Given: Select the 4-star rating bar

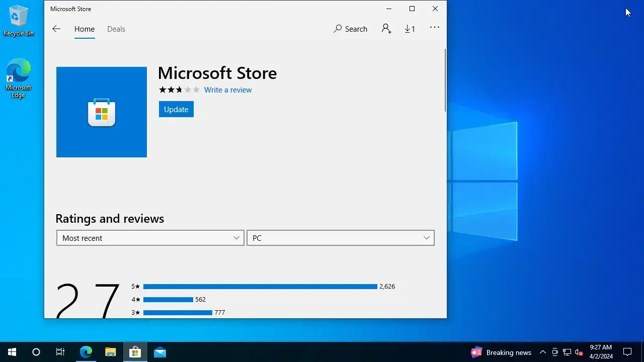Looking at the screenshot, I should click(168, 300).
